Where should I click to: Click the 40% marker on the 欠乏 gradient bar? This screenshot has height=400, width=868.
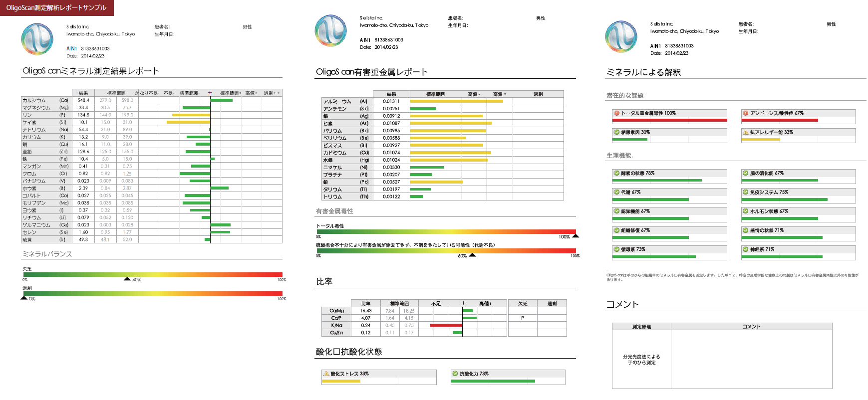(127, 279)
